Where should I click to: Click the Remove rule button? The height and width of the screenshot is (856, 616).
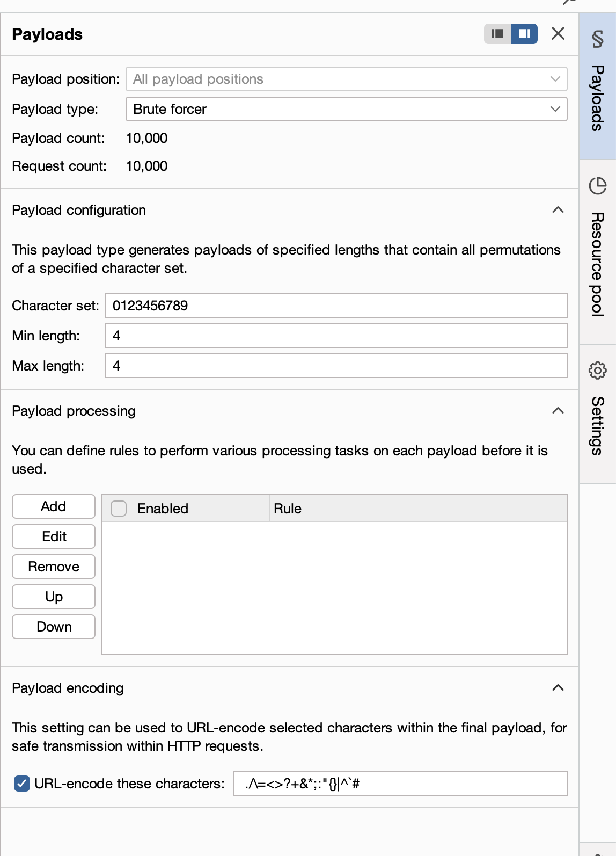pos(54,567)
